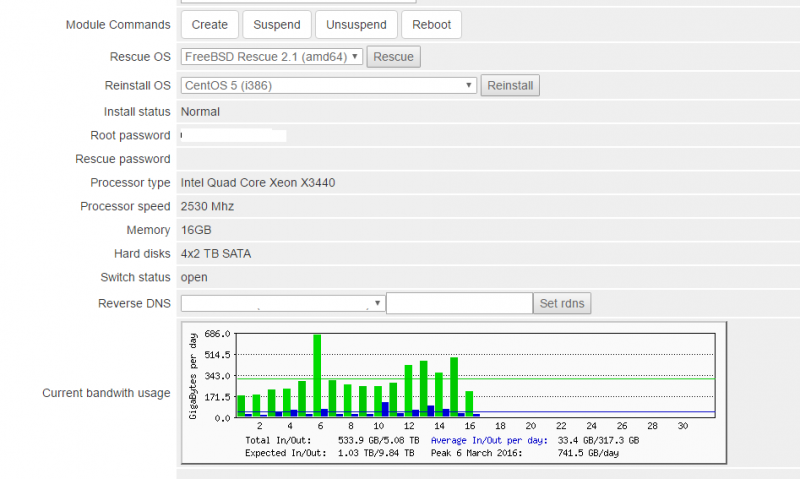Select the '16GB' memory value

[x=196, y=230]
